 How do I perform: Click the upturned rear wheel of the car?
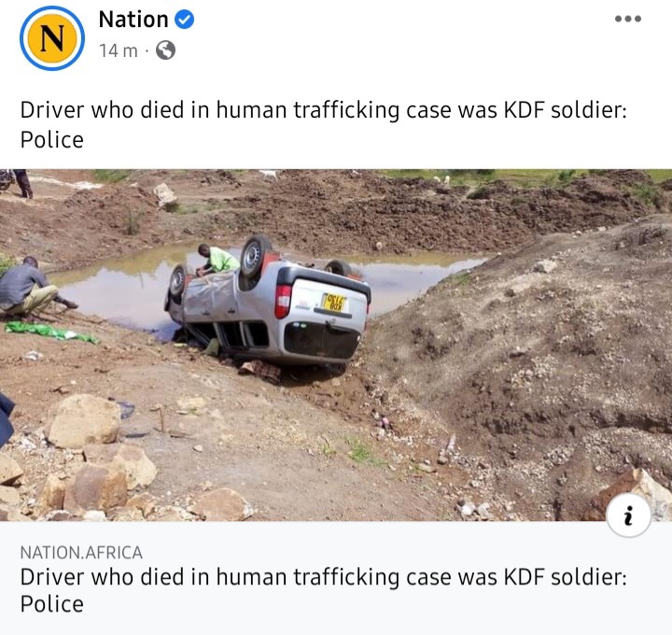point(255,257)
